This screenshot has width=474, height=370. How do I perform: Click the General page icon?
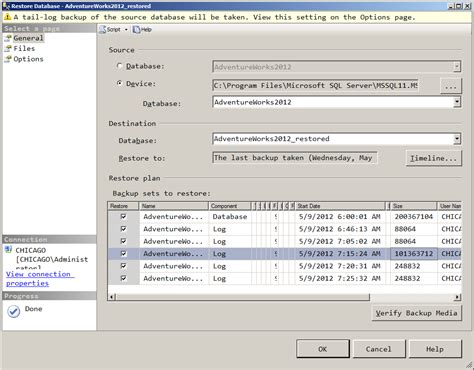(x=8, y=38)
